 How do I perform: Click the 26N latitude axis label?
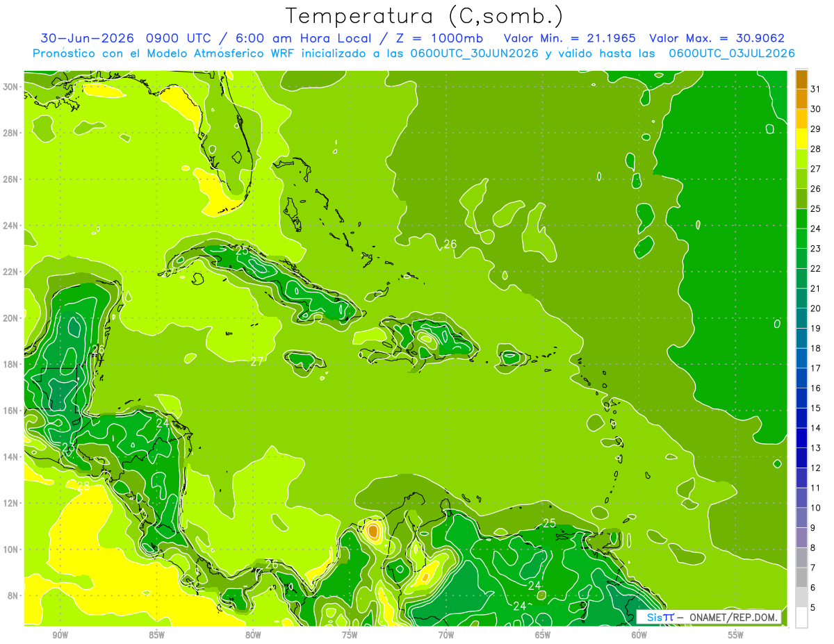pyautogui.click(x=12, y=179)
